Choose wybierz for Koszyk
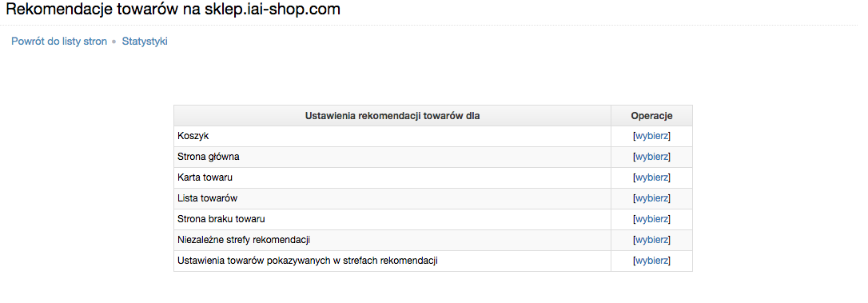The width and height of the screenshot is (868, 303). pyautogui.click(x=651, y=136)
